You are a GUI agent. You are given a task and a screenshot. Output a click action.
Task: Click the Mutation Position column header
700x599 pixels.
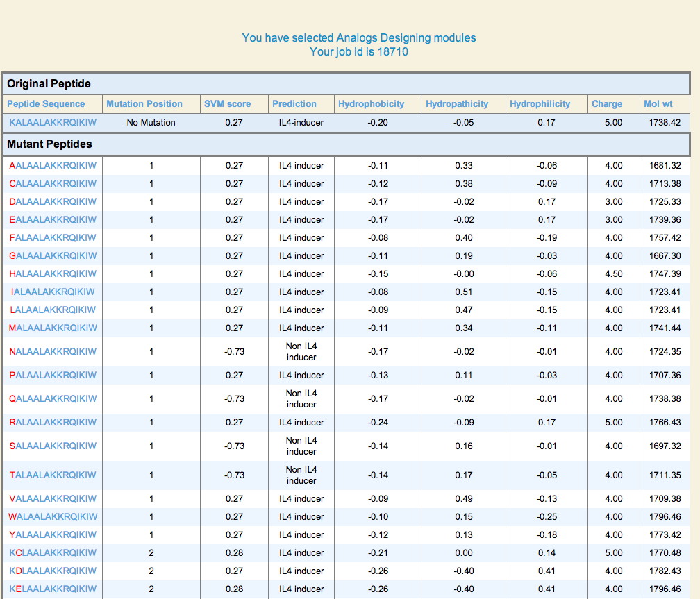(x=144, y=104)
